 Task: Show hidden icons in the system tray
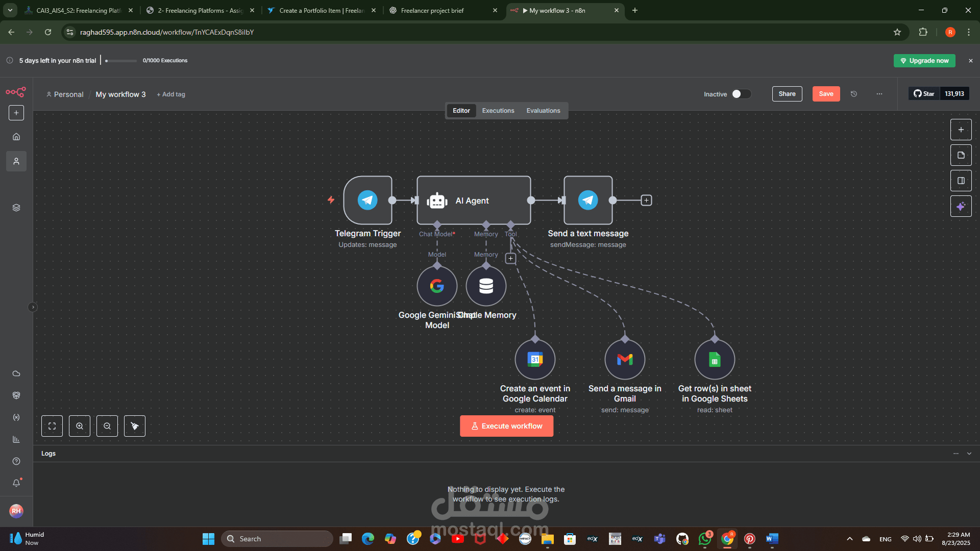[850, 539]
